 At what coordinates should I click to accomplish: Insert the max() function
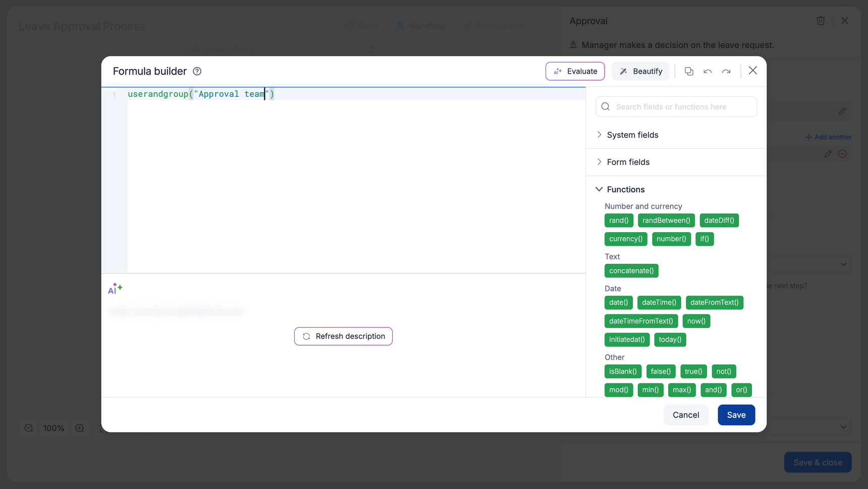(x=682, y=390)
